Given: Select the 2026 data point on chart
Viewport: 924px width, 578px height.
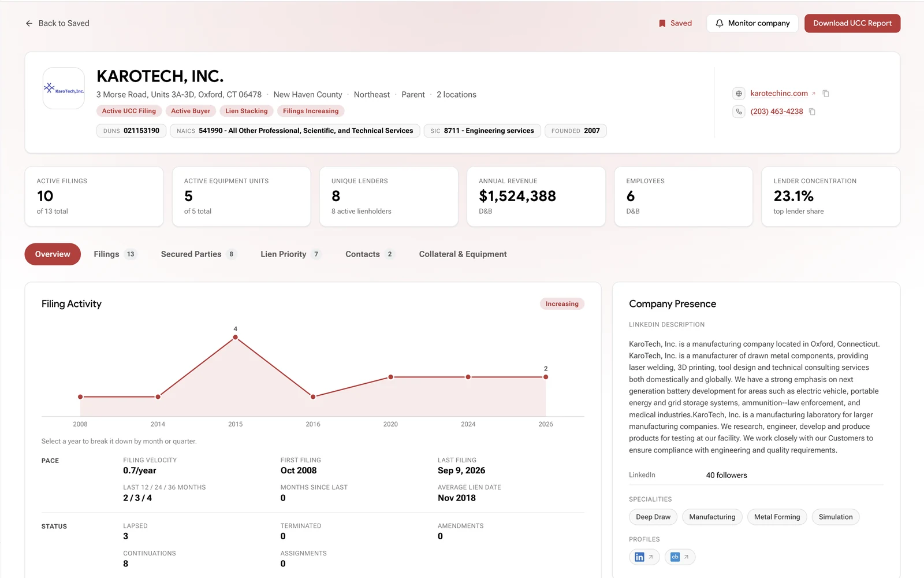Looking at the screenshot, I should pos(546,377).
